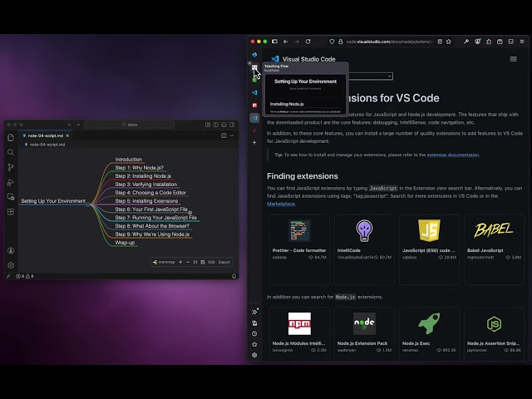The height and width of the screenshot is (399, 532).
Task: Open Explorer in VS Code activity bar
Action: tap(11, 137)
